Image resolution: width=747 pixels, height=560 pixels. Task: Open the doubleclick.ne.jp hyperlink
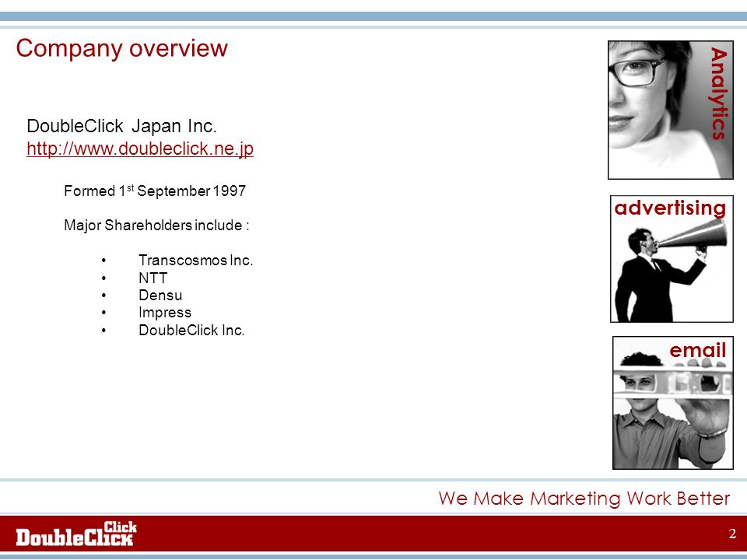tap(140, 149)
